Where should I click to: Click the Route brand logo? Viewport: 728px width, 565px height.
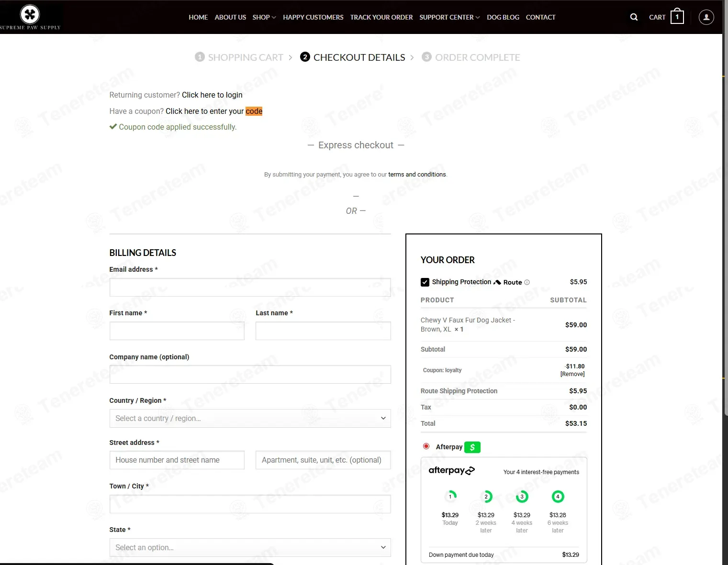pyautogui.click(x=508, y=282)
